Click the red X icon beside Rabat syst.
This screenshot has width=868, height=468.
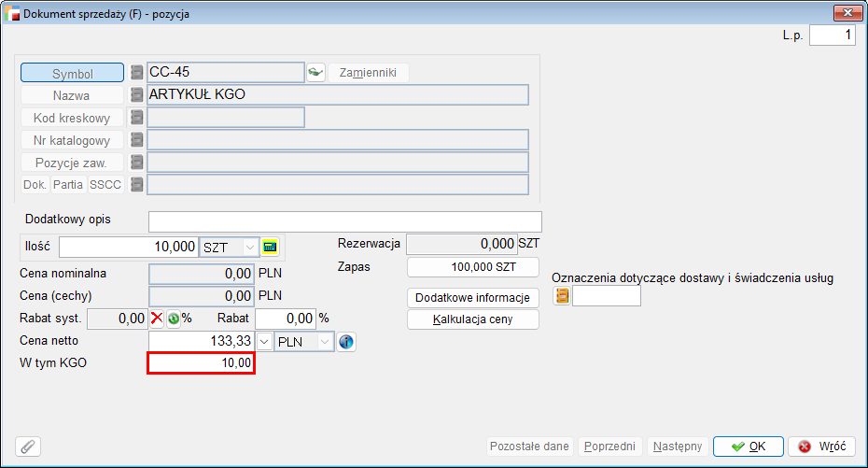[x=157, y=319]
